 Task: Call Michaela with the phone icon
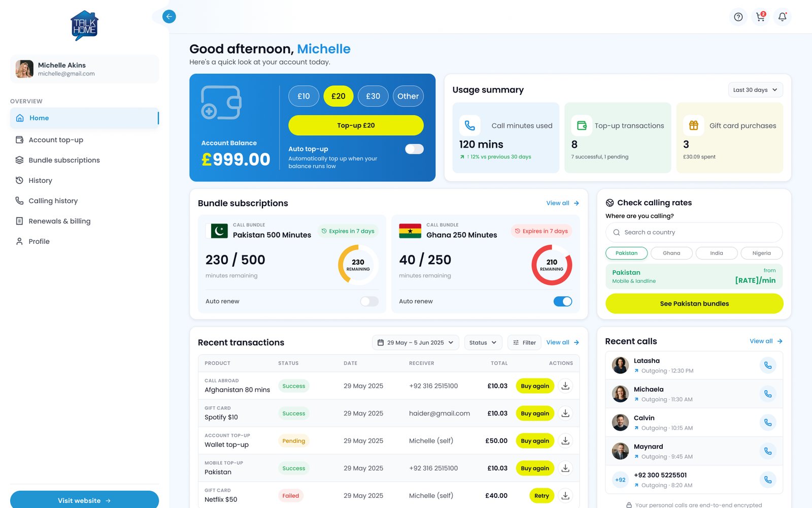(x=768, y=394)
